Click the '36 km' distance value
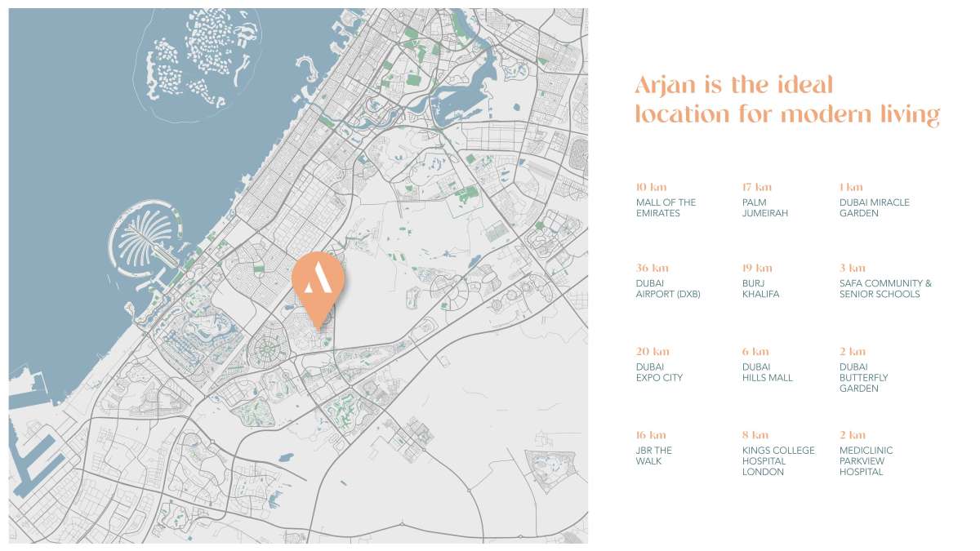980x551 pixels. (652, 268)
